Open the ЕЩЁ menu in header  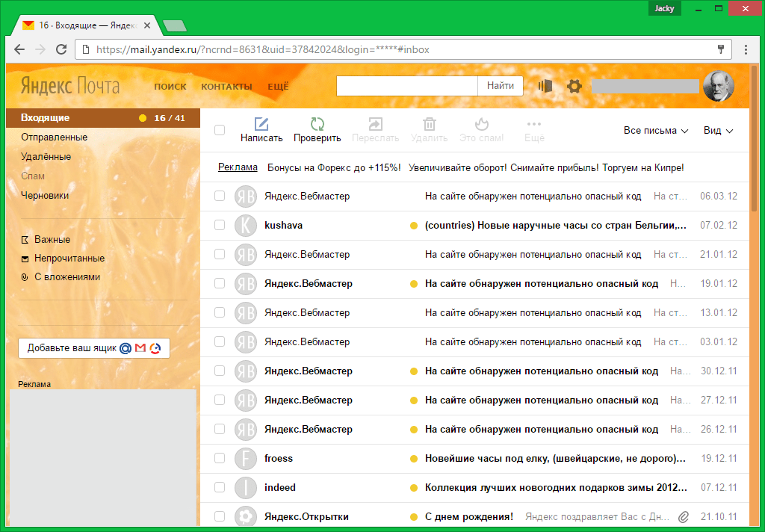pyautogui.click(x=278, y=87)
